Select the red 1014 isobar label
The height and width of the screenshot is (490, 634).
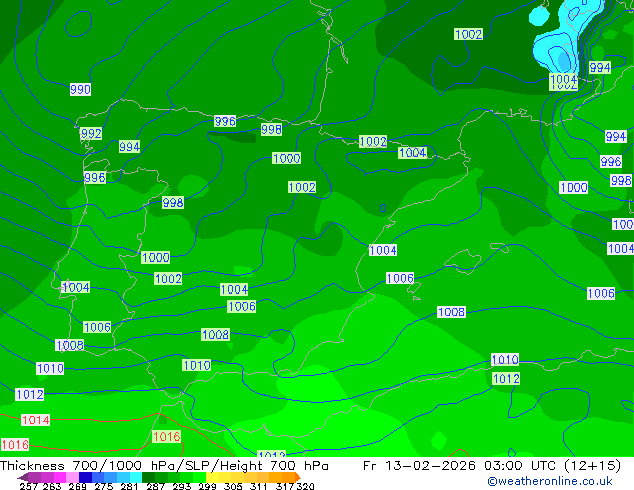pos(36,420)
